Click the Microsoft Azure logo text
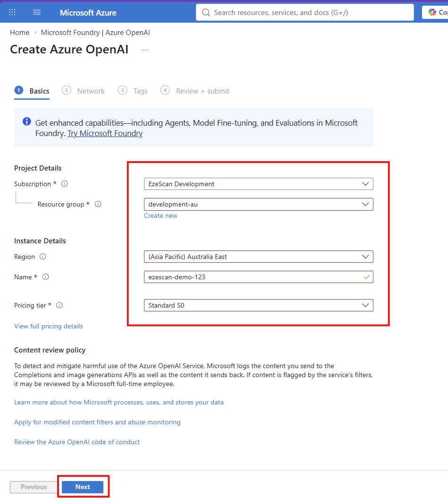This screenshot has height=499, width=448. pos(88,13)
